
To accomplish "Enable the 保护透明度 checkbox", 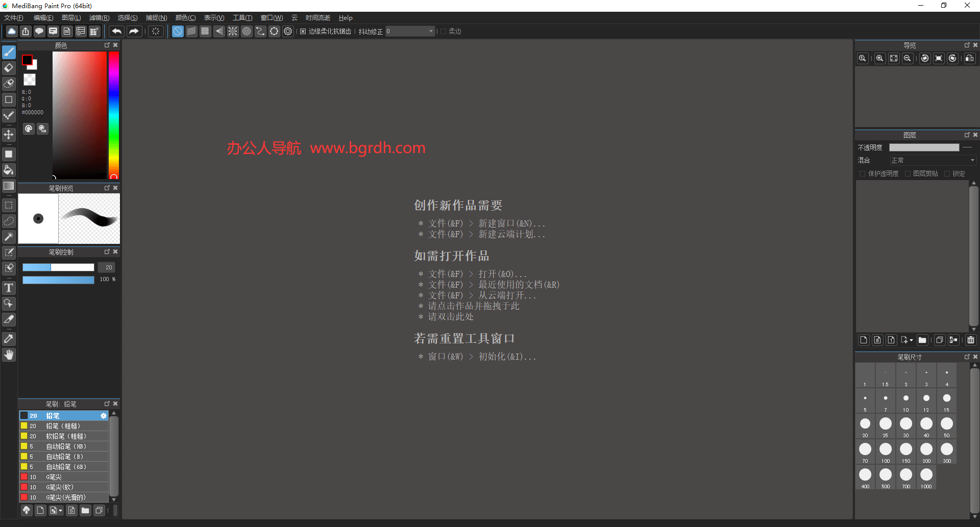I will (863, 174).
